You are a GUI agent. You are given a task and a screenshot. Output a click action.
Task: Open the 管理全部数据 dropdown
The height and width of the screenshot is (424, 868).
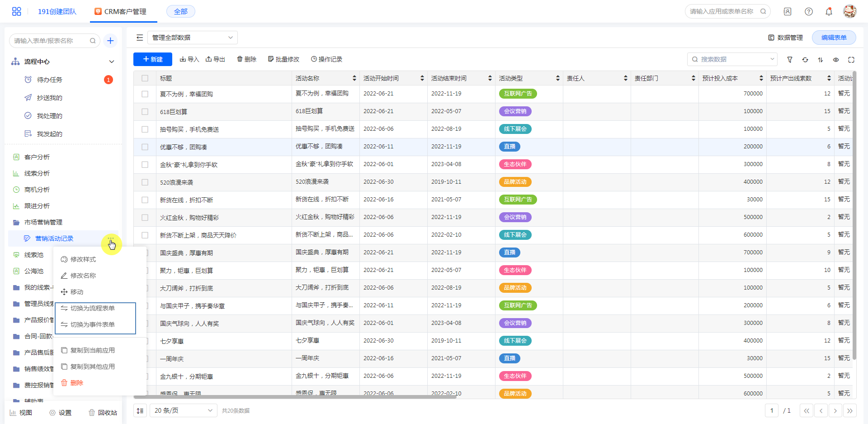pyautogui.click(x=192, y=38)
